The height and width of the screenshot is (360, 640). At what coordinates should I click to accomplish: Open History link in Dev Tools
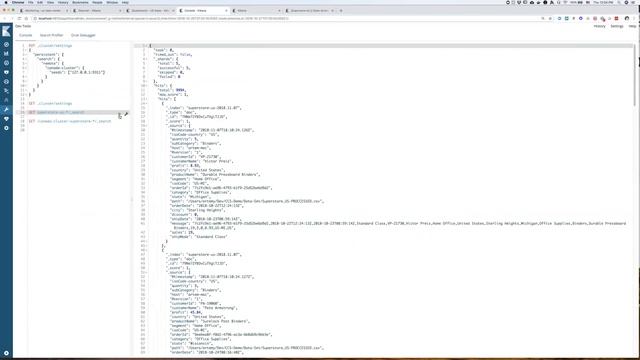[599, 26]
